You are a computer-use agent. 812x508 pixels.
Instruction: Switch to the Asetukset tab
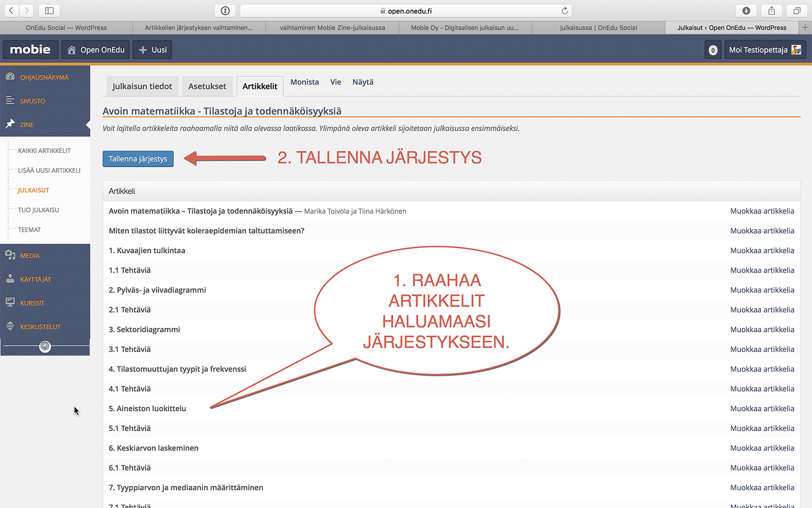(x=207, y=86)
